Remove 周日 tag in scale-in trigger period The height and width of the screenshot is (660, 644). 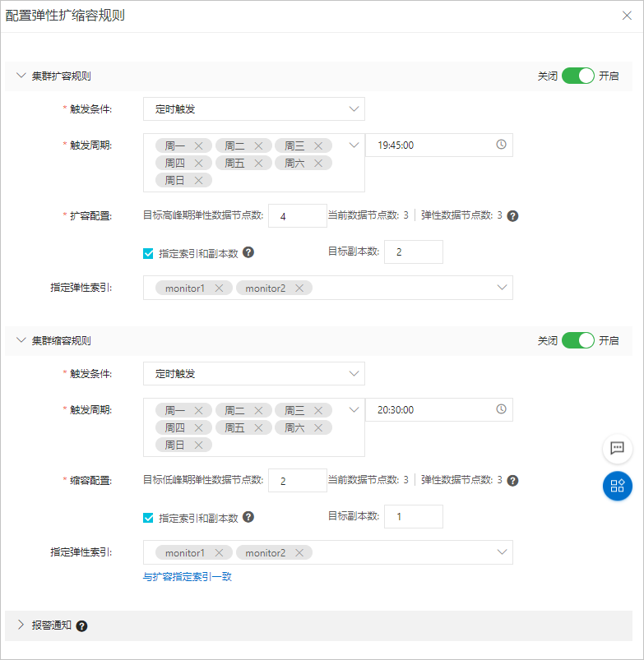pyautogui.click(x=198, y=445)
